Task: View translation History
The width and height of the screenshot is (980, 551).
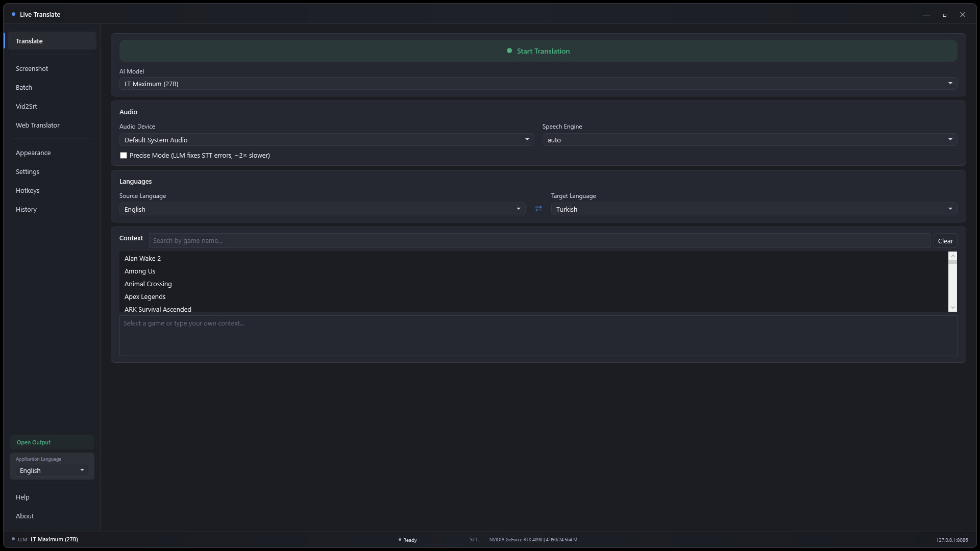Action: pyautogui.click(x=52, y=209)
